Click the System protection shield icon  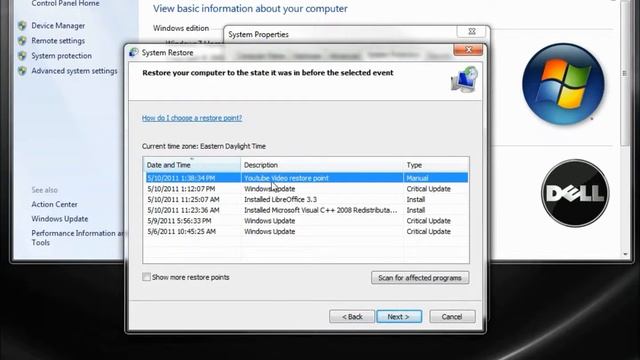22,56
